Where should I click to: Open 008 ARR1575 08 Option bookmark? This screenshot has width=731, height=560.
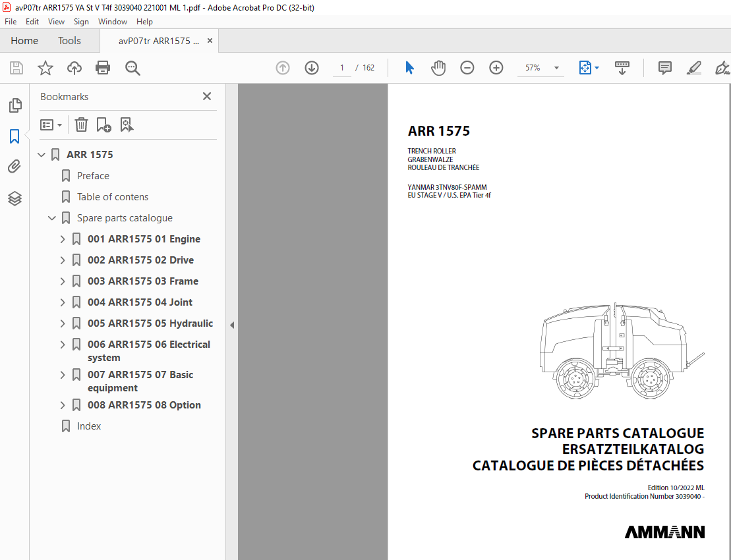pyautogui.click(x=144, y=405)
